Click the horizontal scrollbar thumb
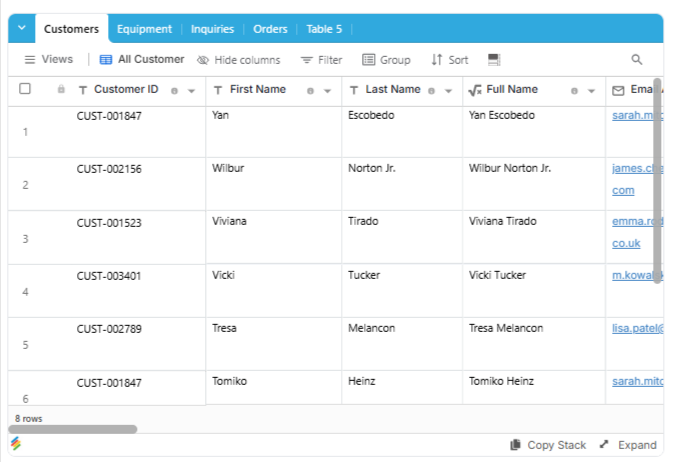 [72, 429]
